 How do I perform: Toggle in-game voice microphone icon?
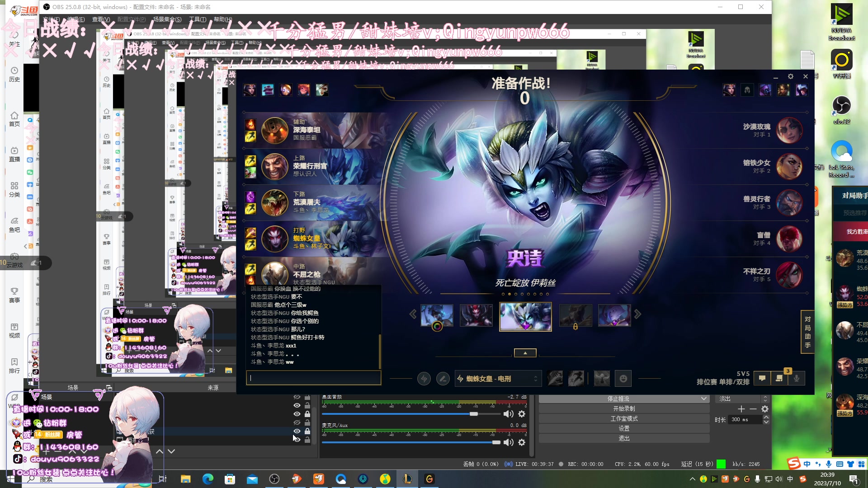797,378
